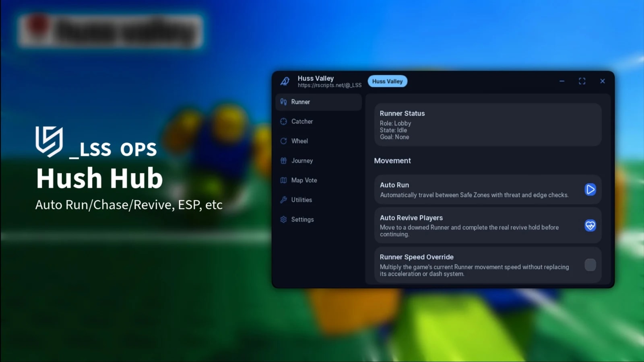Screen dimensions: 644x362
Task: Click the 'Role: Lobby' status text
Action: (395, 123)
